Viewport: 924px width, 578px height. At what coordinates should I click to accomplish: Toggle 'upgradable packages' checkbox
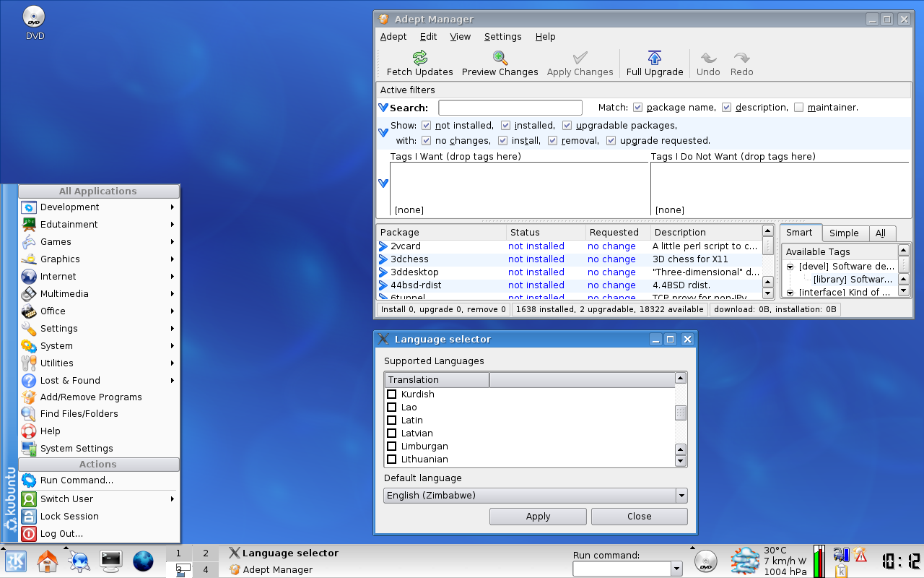click(567, 126)
